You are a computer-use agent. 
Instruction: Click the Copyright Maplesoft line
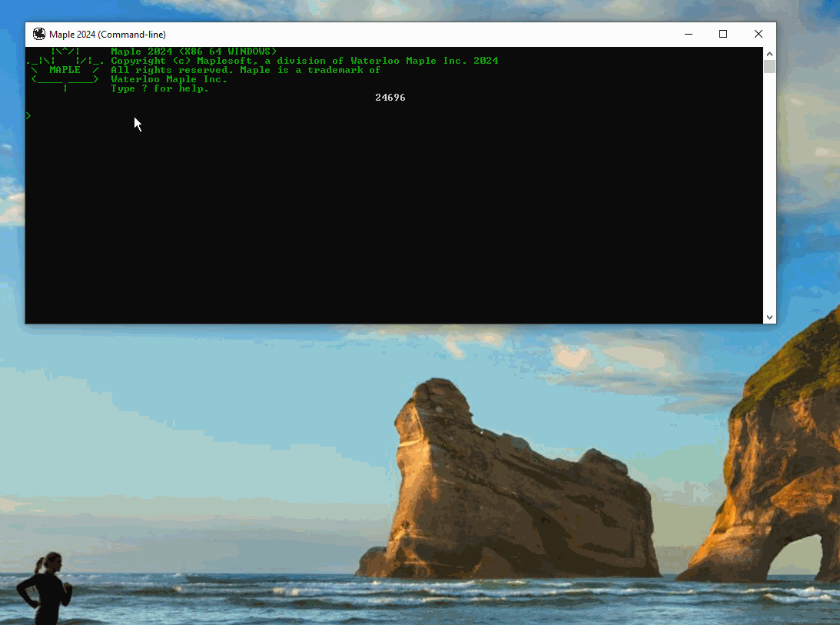click(x=304, y=61)
